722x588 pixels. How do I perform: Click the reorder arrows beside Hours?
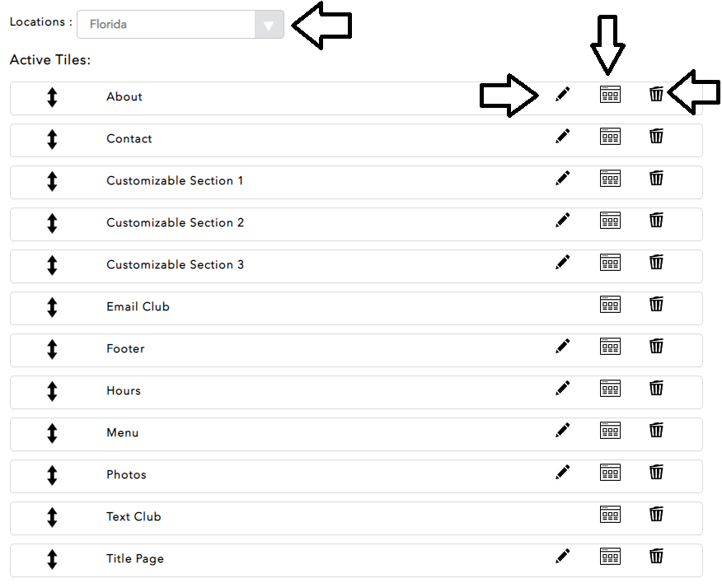(x=52, y=391)
